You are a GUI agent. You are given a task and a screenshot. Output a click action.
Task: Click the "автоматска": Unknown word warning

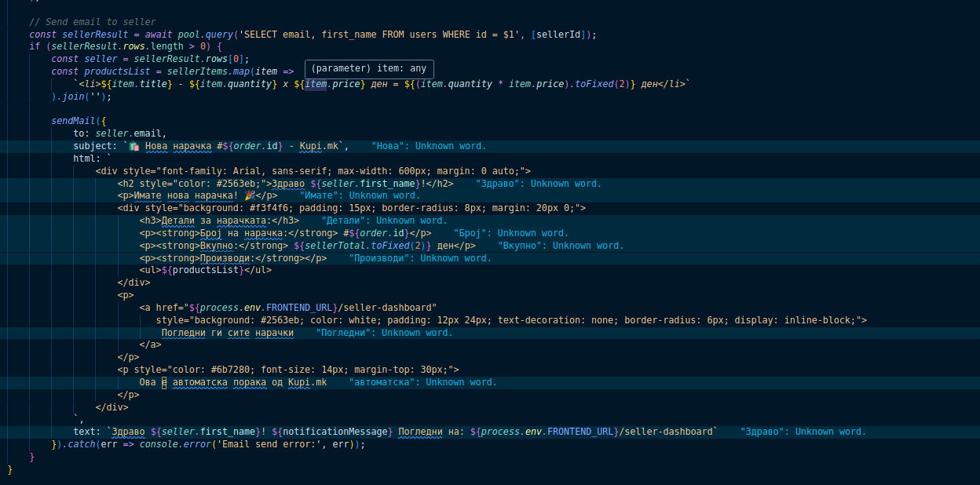click(423, 382)
